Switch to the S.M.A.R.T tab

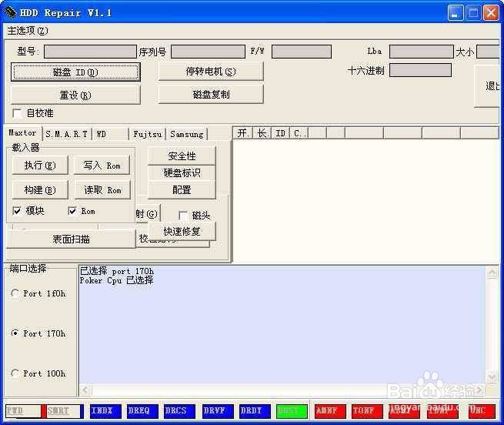[66, 134]
